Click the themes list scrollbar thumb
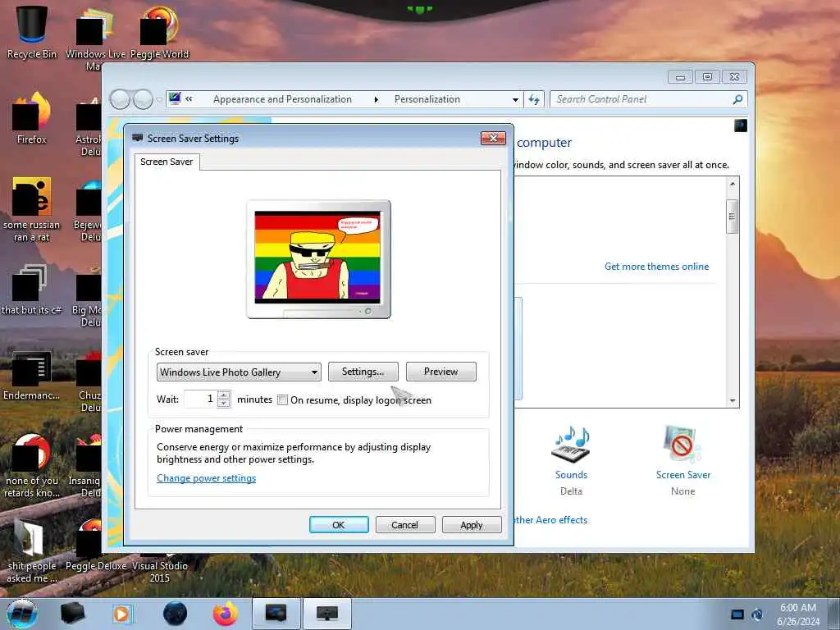This screenshot has width=840, height=630. pyautogui.click(x=732, y=217)
